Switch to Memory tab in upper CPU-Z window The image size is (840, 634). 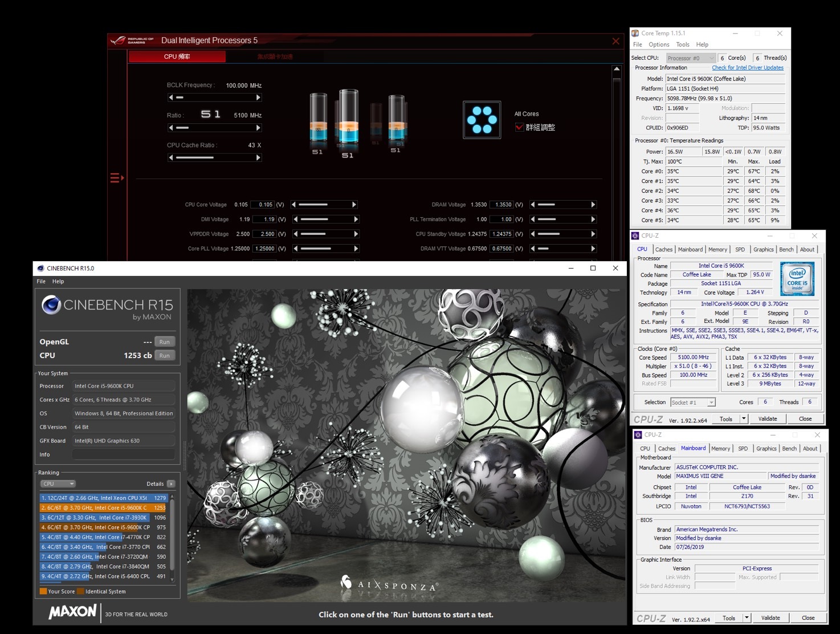(x=717, y=249)
